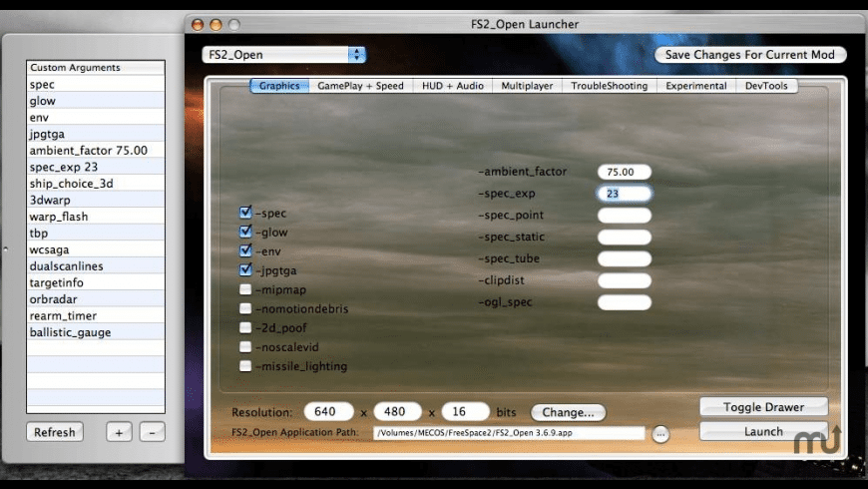Click the resolution width field 640
The height and width of the screenshot is (489, 868).
click(x=329, y=411)
